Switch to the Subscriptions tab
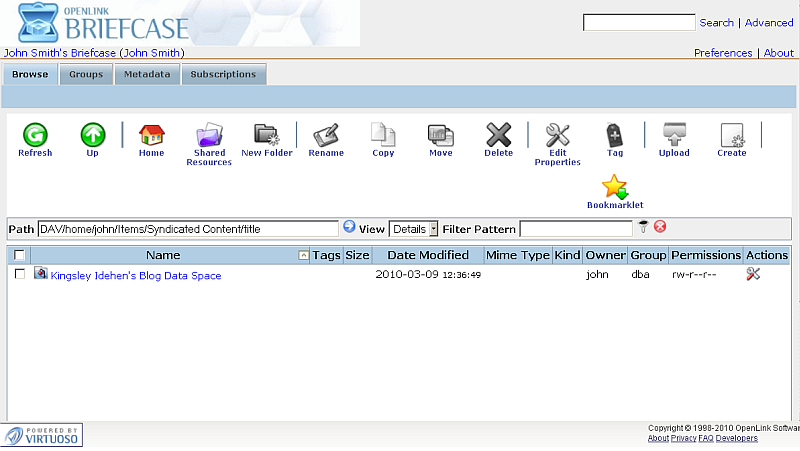Screen dimensions: 800x451 (x=223, y=74)
